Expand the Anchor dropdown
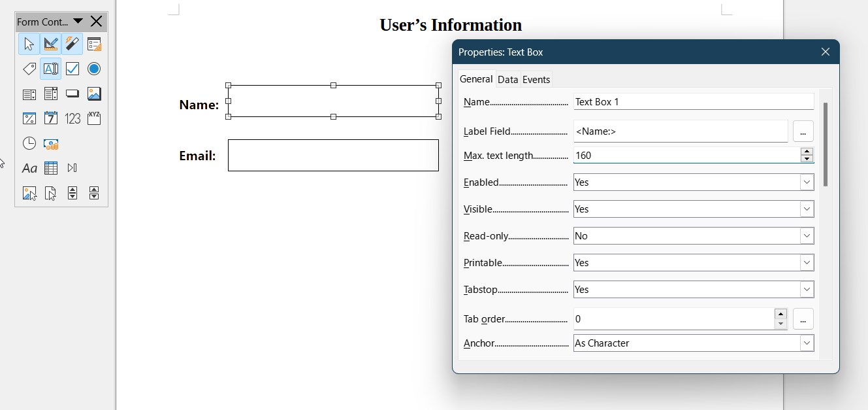868x410 pixels. pos(807,343)
